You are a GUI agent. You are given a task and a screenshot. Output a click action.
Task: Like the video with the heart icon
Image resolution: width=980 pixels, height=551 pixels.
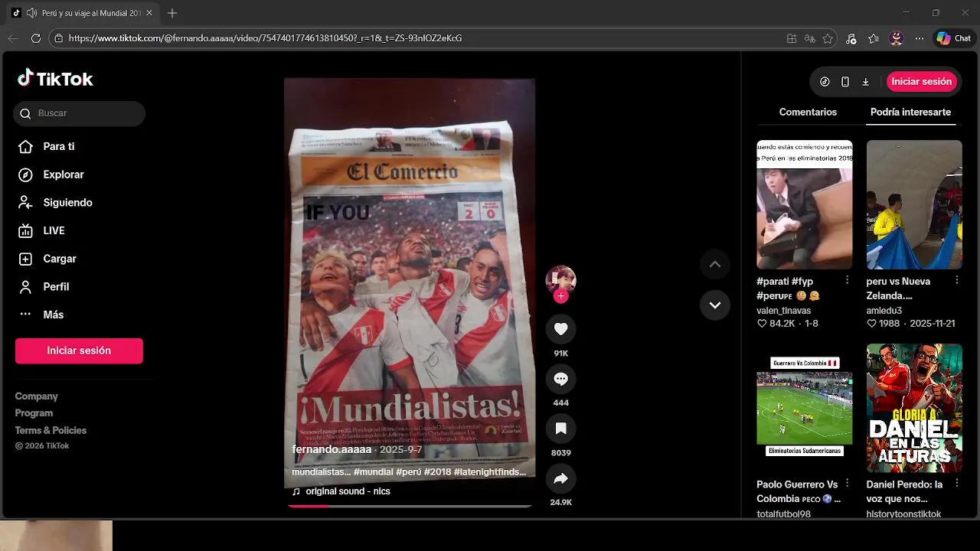pyautogui.click(x=560, y=329)
